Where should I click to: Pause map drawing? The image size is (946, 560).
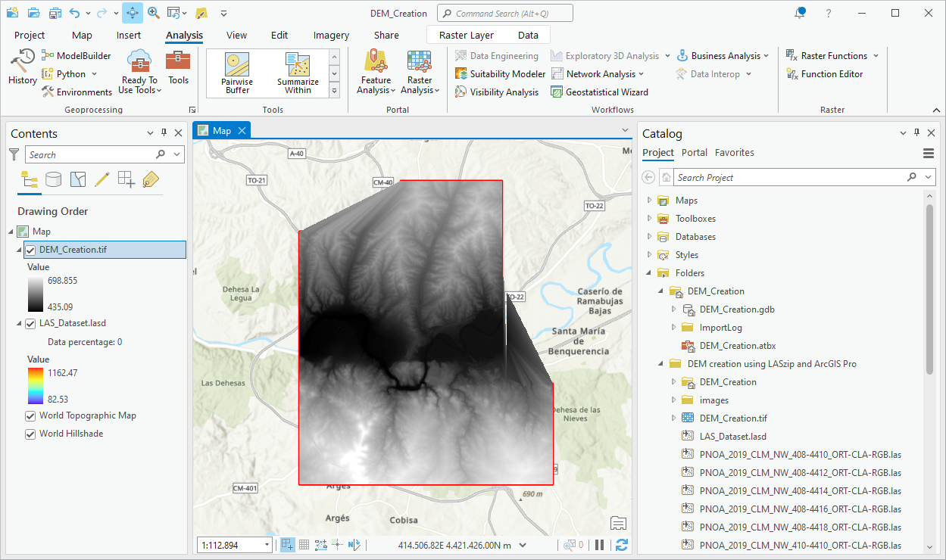600,545
